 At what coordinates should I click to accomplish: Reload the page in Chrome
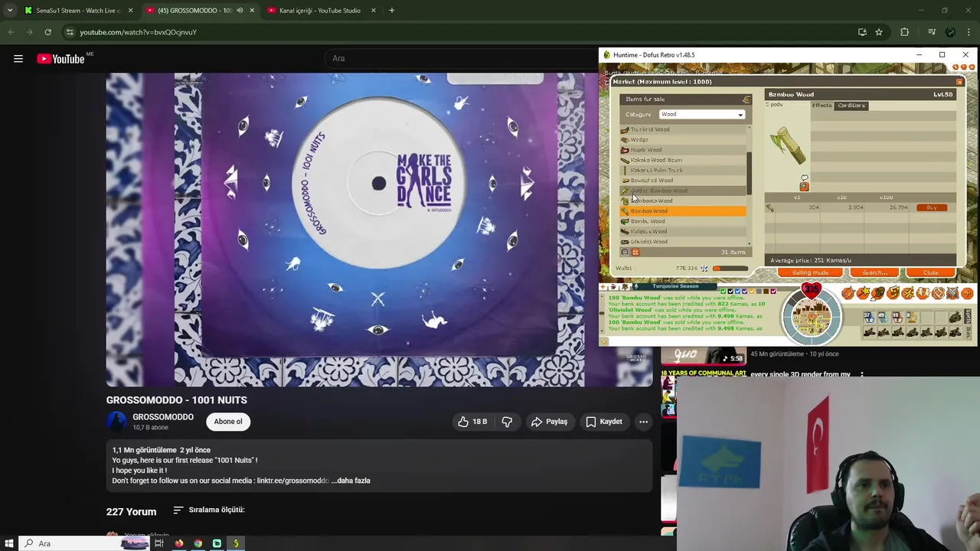tap(47, 32)
